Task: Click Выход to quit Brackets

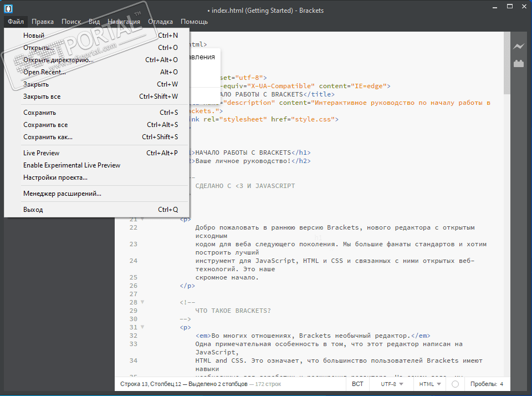Action: point(33,210)
